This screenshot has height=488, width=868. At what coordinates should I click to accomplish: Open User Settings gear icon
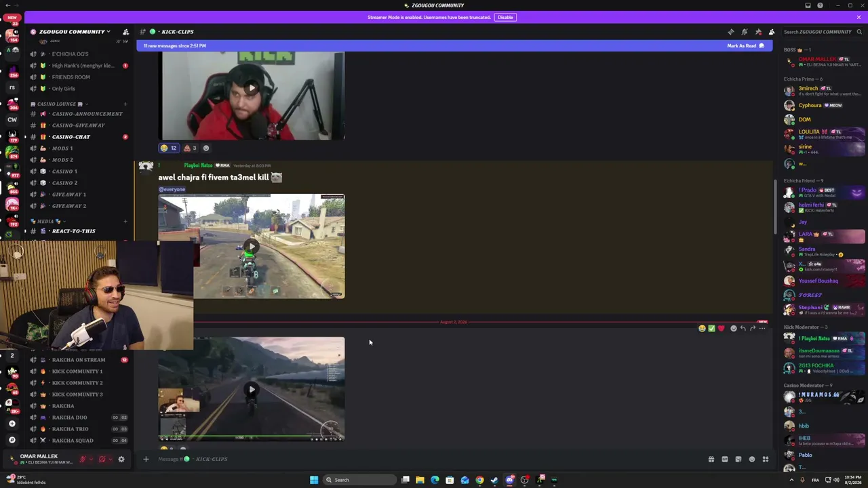121,460
